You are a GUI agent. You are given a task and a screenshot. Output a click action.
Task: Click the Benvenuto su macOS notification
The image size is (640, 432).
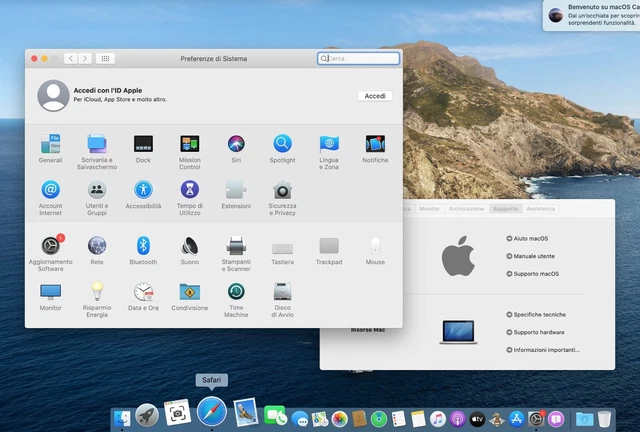tap(591, 16)
